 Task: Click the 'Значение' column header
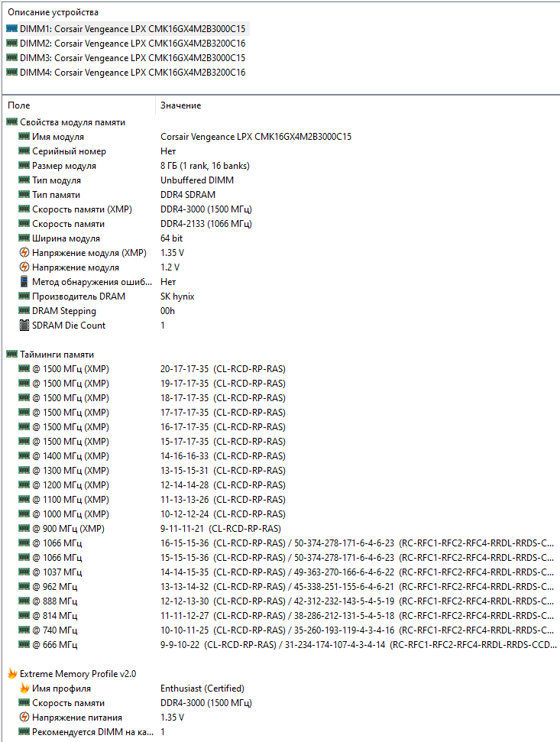point(180,105)
